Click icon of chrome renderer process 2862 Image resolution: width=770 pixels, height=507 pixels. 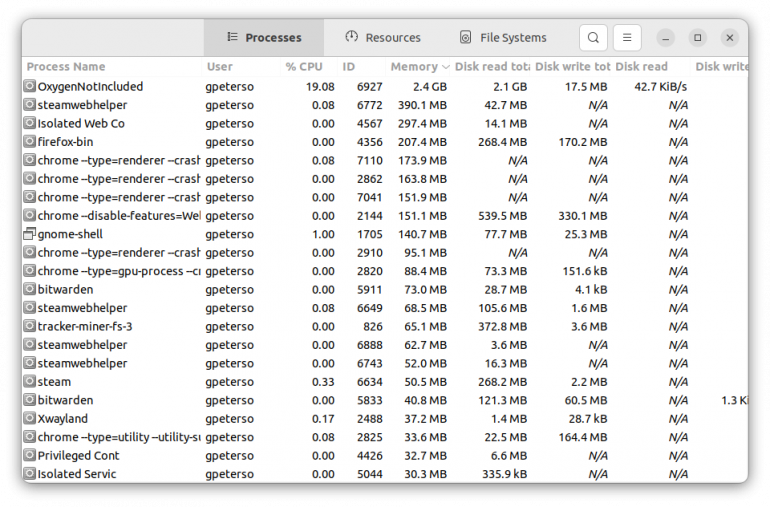(30, 179)
